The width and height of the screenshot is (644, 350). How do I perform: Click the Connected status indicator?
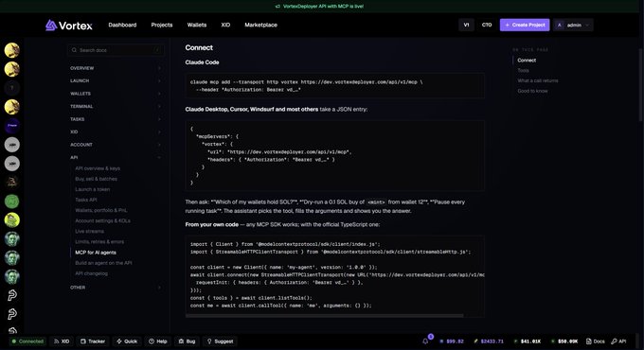click(x=27, y=341)
